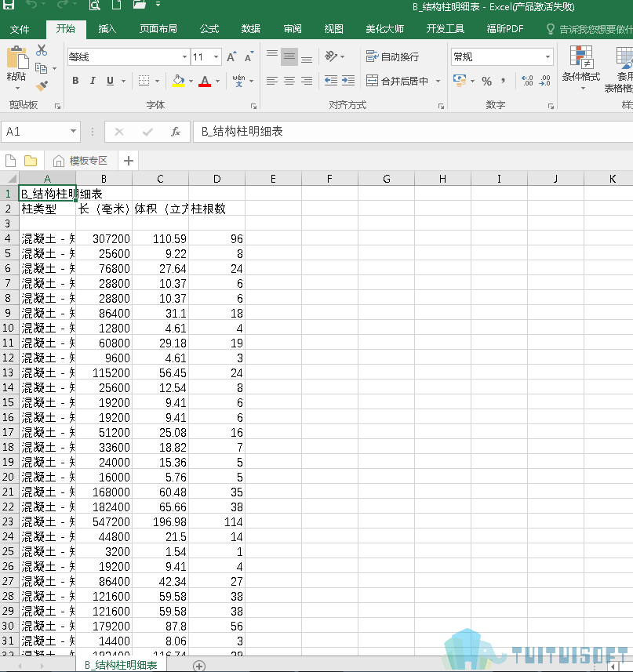Image resolution: width=633 pixels, height=672 pixels.
Task: Switch to the 页面布局 tab
Action: click(158, 29)
